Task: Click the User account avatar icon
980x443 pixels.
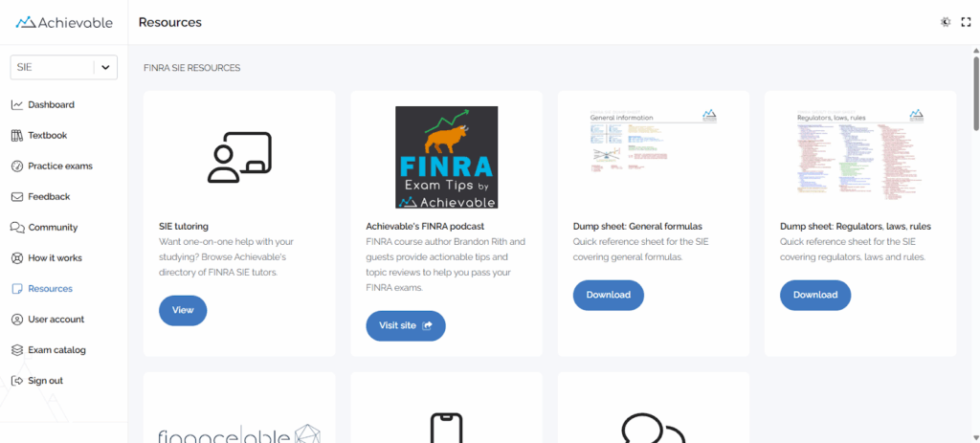Action: coord(17,320)
